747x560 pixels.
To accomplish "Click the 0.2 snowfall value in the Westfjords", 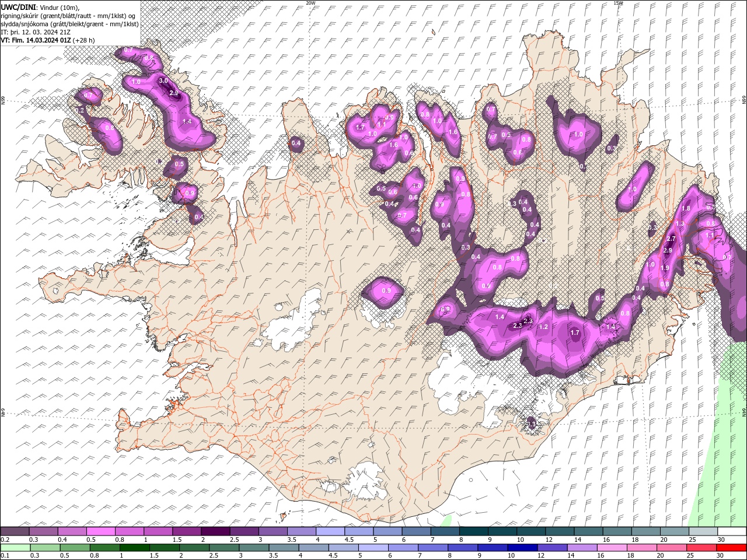I will point(81,110).
